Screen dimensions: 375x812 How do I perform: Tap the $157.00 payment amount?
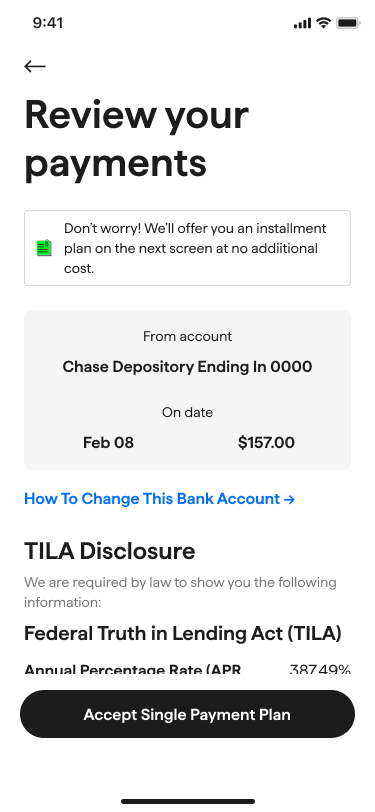(266, 443)
